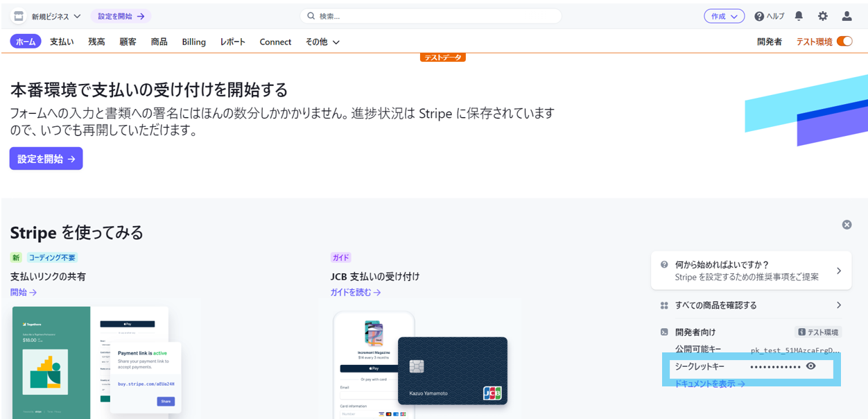Image resolution: width=868 pixels, height=419 pixels.
Task: Switch to the Billing tab
Action: tap(193, 42)
